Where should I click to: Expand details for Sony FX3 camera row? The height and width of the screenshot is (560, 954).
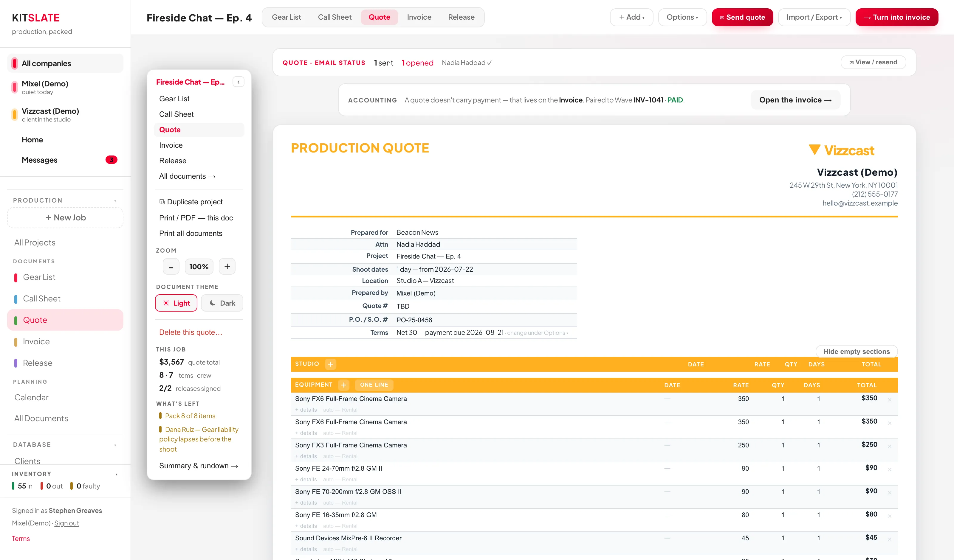(306, 456)
